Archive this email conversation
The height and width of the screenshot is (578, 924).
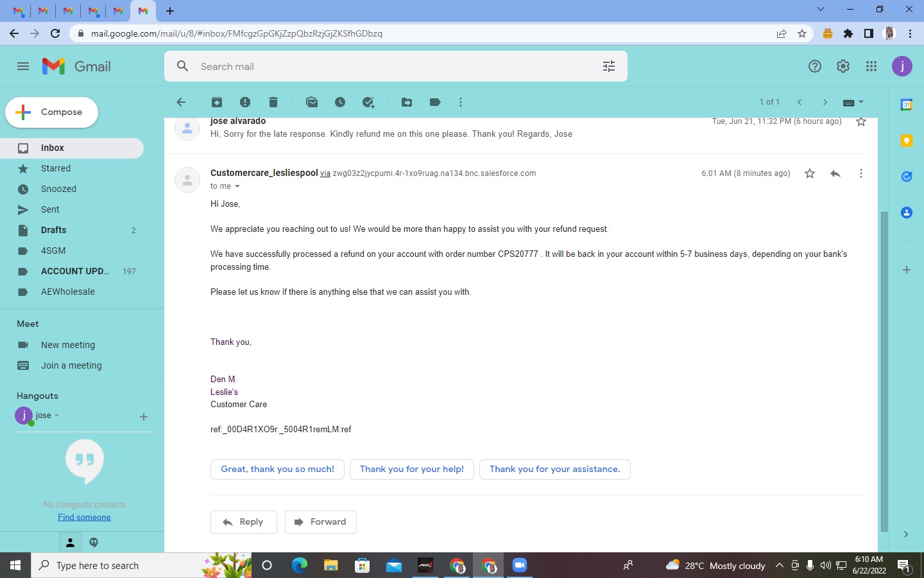pyautogui.click(x=217, y=102)
